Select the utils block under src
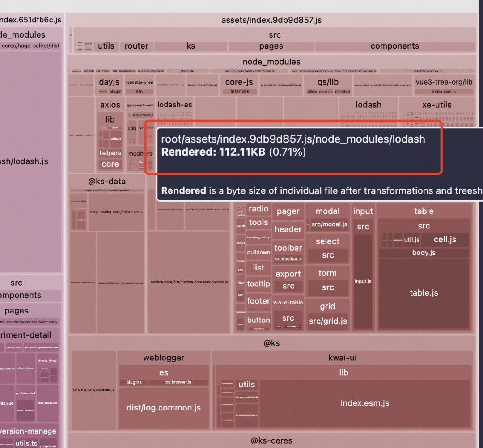Screen dimensions: 483x448 click(106, 46)
